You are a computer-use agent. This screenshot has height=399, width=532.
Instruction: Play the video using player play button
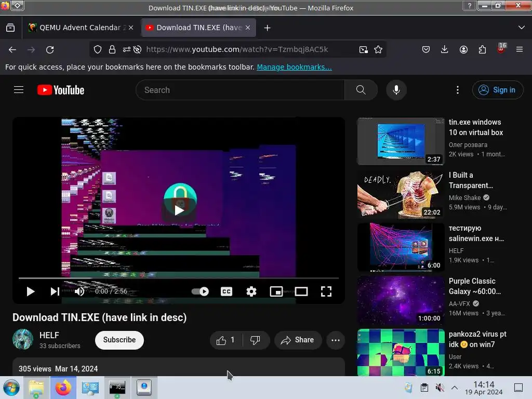[31, 291]
